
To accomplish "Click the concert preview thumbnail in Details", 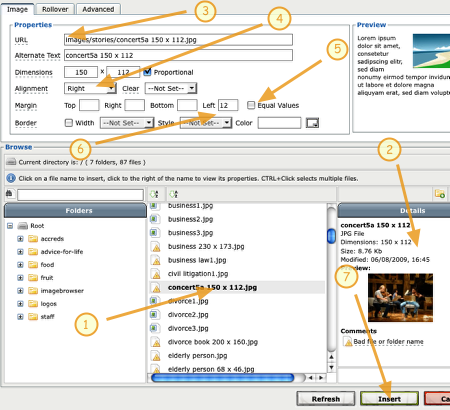I will [x=400, y=298].
